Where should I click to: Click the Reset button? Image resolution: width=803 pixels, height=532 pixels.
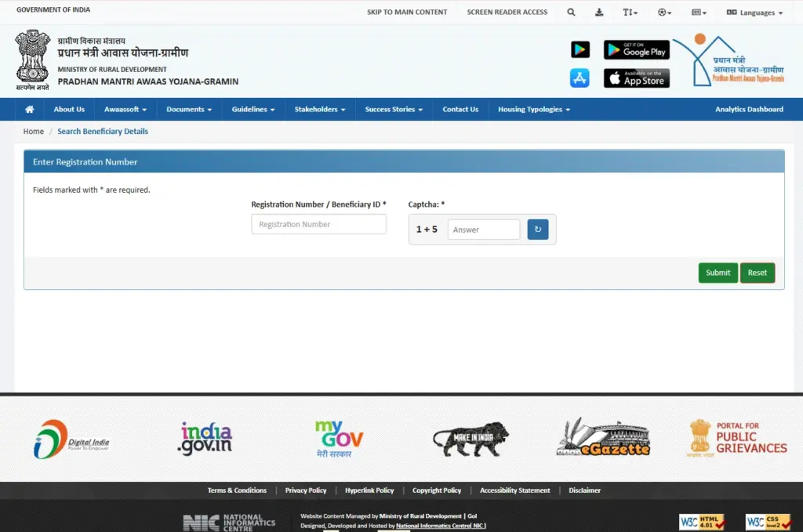(x=757, y=273)
